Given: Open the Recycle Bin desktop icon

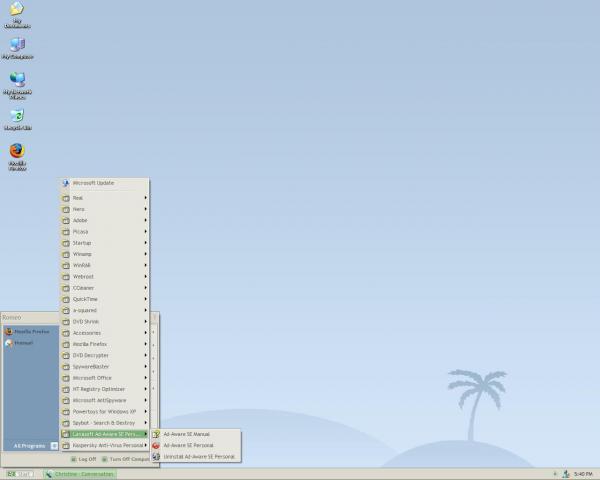Looking at the screenshot, I should coord(17,119).
